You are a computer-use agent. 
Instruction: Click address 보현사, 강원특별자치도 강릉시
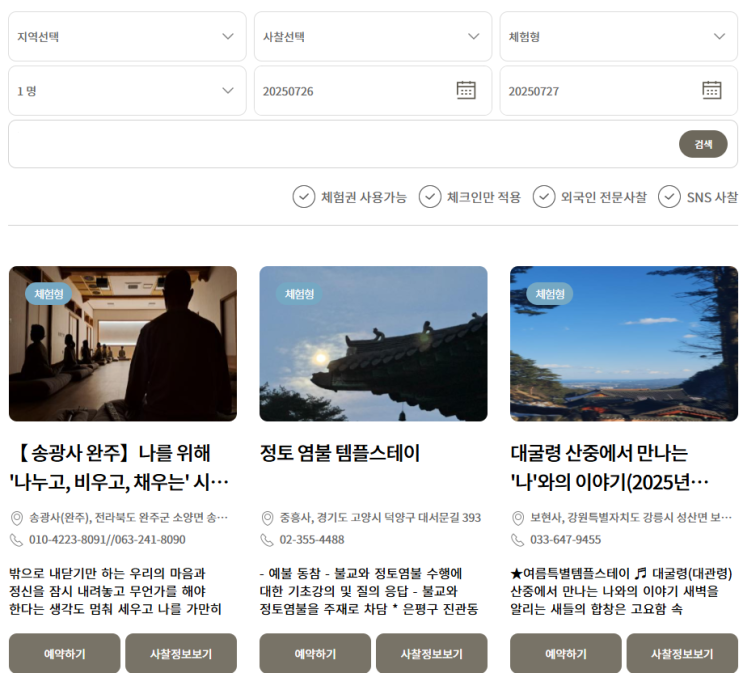click(631, 518)
